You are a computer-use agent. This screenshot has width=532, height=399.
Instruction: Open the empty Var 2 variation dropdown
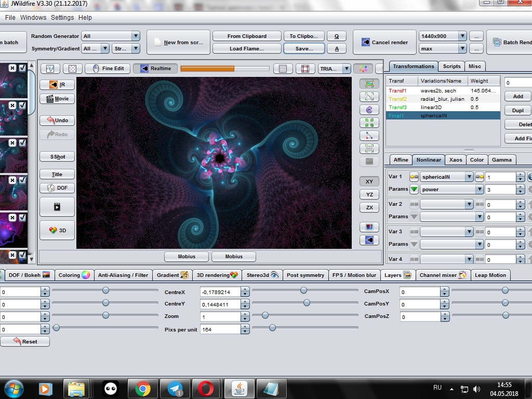[446, 204]
